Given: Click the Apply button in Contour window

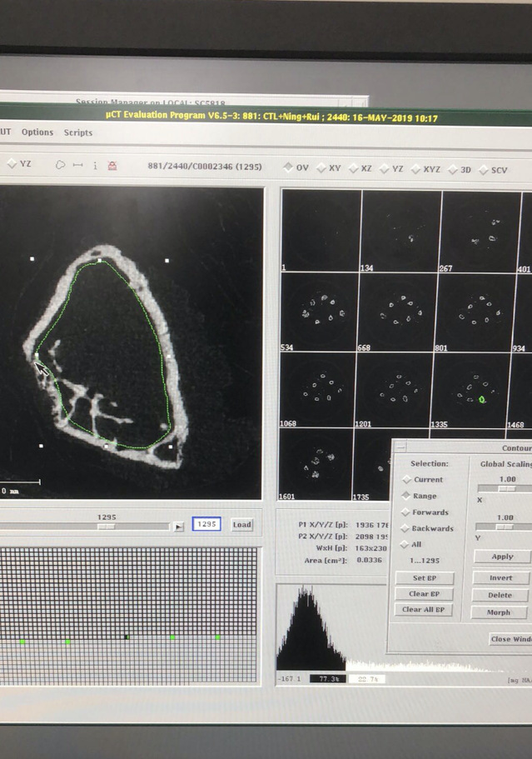Looking at the screenshot, I should (502, 557).
